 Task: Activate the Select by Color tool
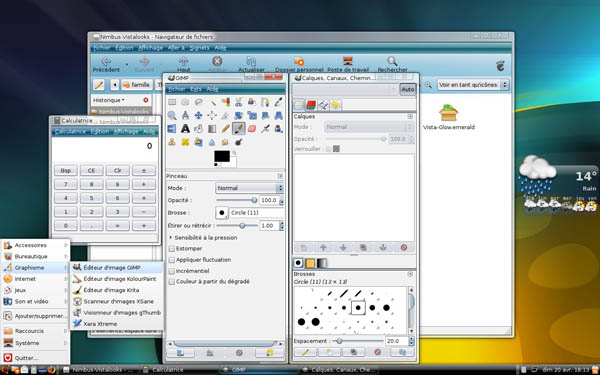coord(225,102)
